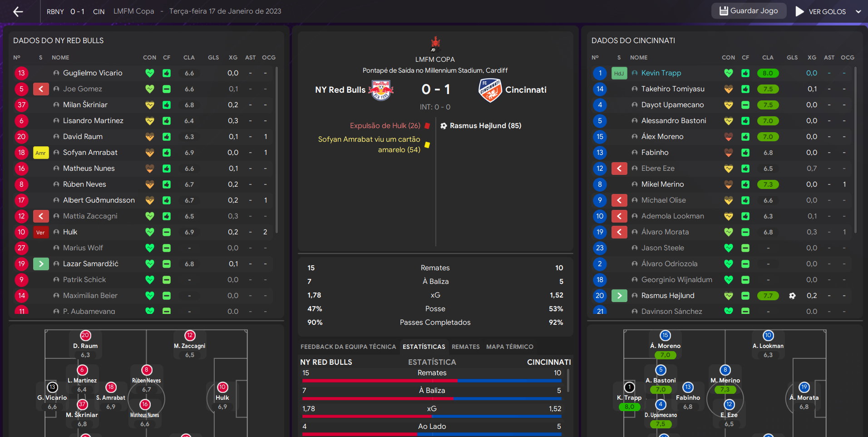This screenshot has width=868, height=437.
Task: Open Kevin Trapp's player profile link
Action: point(661,73)
